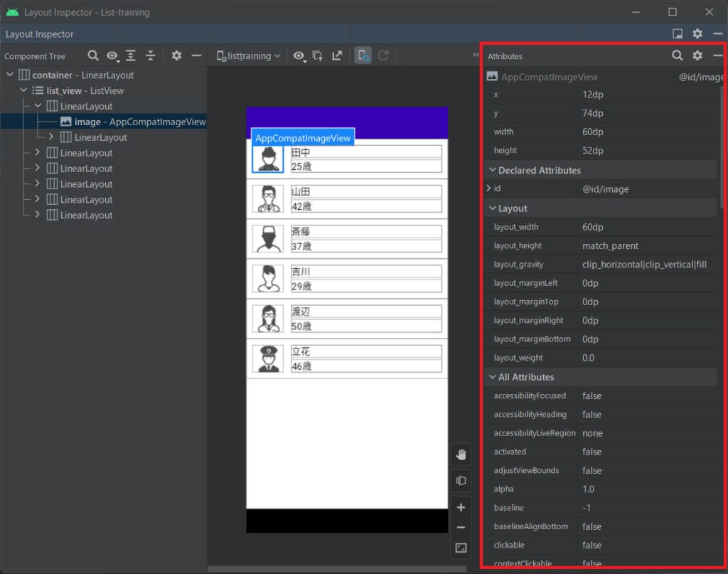Open the listtraining process dropdown
Screen dimensions: 728x574
pos(247,55)
